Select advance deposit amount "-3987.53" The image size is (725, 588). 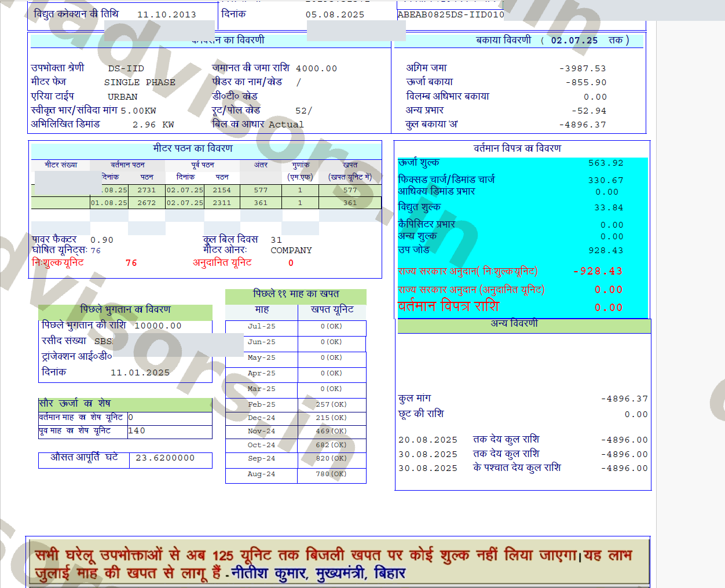click(583, 68)
